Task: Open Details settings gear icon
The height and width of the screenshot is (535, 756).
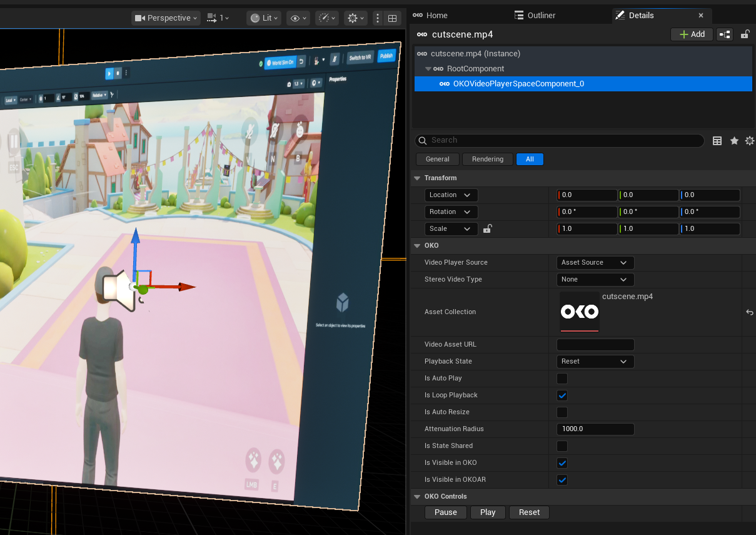Action: click(750, 141)
